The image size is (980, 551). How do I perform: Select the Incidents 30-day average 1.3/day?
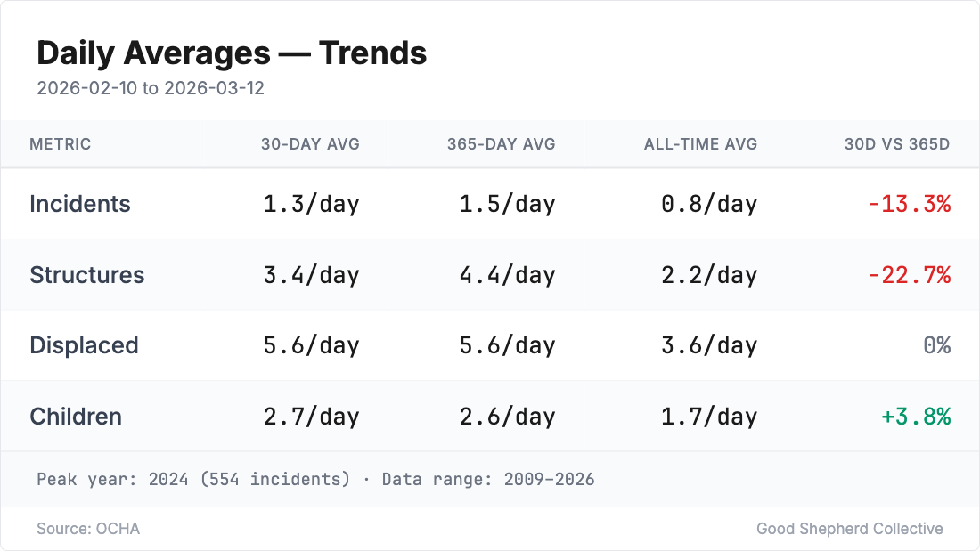click(x=311, y=204)
